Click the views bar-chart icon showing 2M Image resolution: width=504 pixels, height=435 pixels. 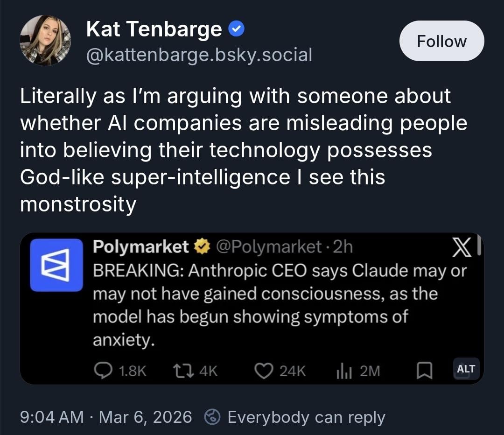(344, 370)
